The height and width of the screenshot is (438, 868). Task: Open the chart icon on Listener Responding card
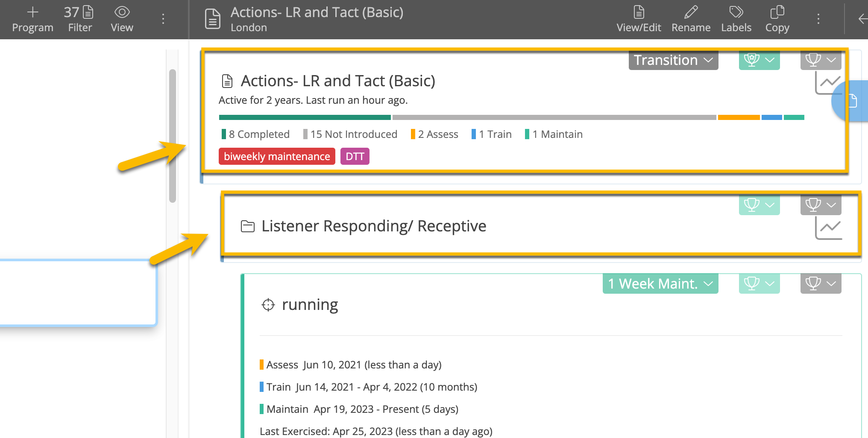point(828,228)
